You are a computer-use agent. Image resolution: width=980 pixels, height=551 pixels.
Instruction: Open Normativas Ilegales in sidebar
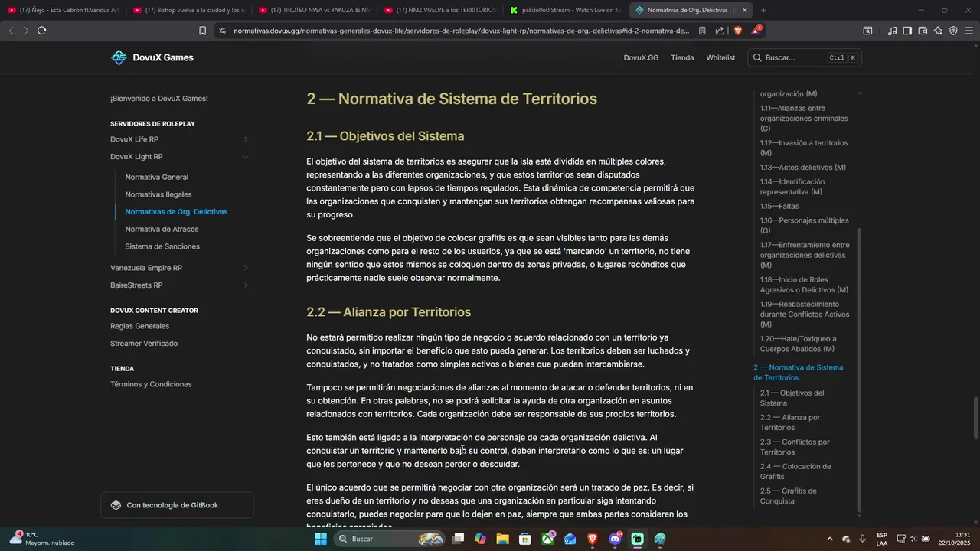tap(158, 194)
